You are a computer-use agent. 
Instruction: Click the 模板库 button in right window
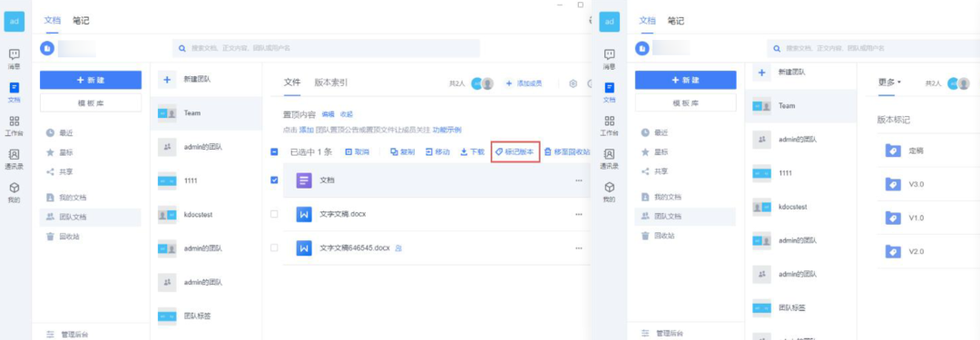(686, 102)
